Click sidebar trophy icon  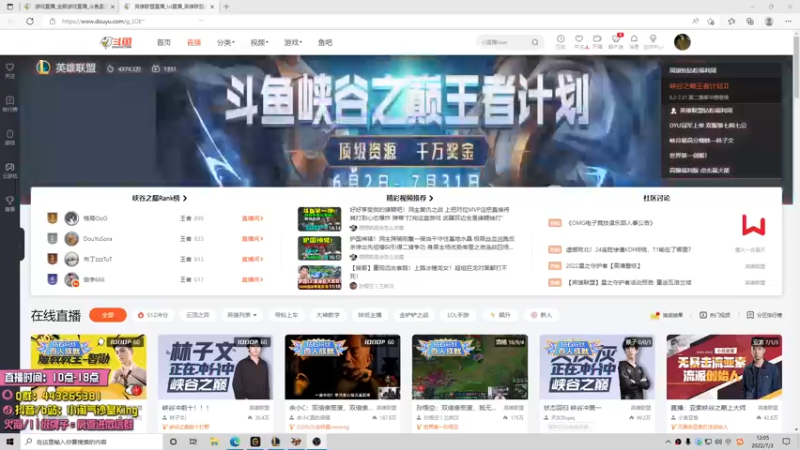coord(10,203)
